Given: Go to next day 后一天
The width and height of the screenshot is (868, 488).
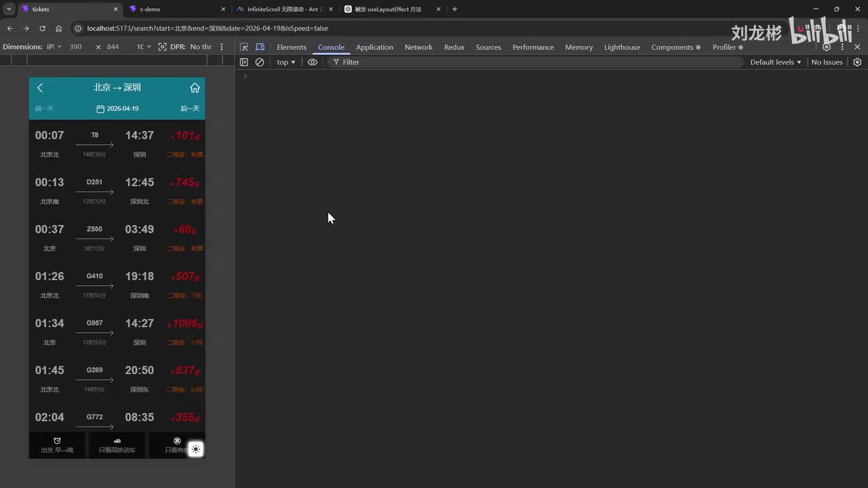Looking at the screenshot, I should point(190,108).
